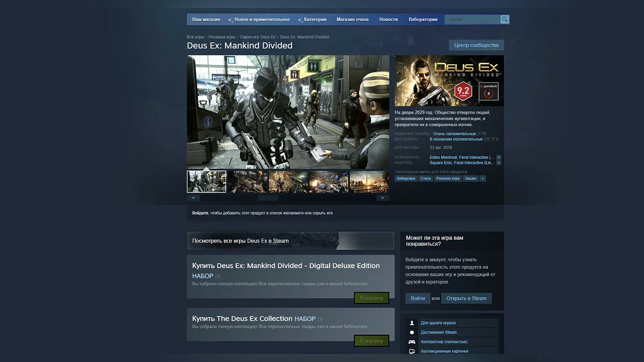
Task: Select the Ролевая игра tag
Action: tap(448, 178)
